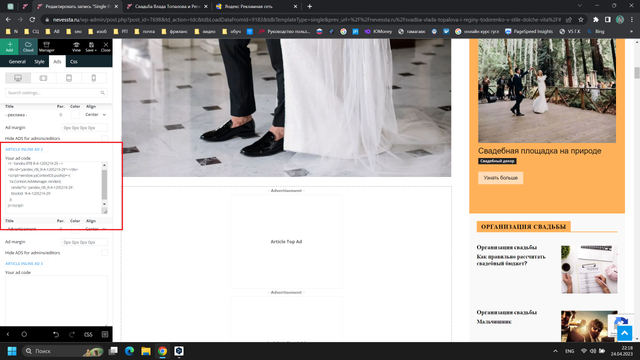640x360 pixels.
Task: Open the Cloud library
Action: pos(28,47)
